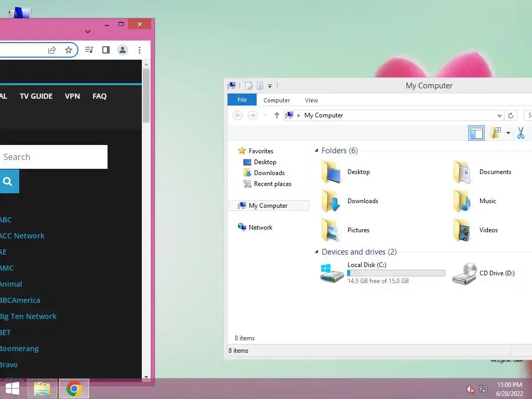Click the muted volume tray icon
Viewport: 532px width, 399px height.
(470, 389)
